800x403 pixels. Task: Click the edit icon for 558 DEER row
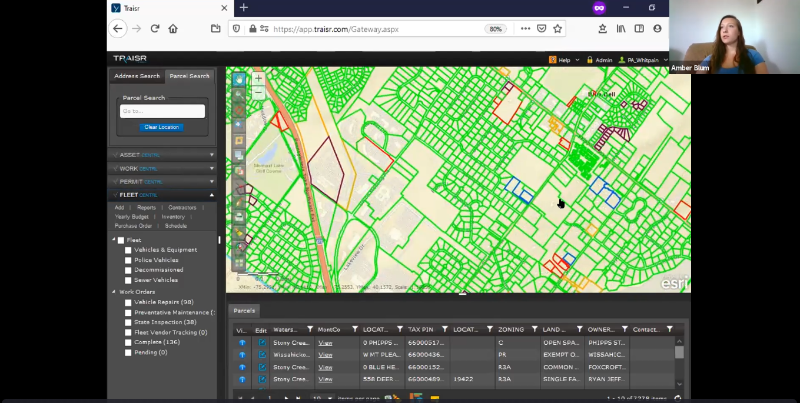[x=262, y=380]
